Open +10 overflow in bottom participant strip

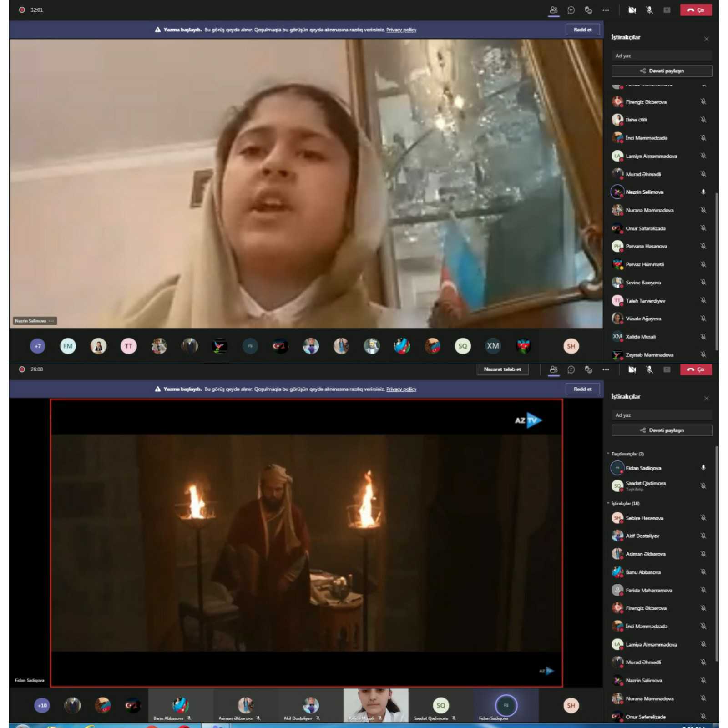[x=42, y=705]
